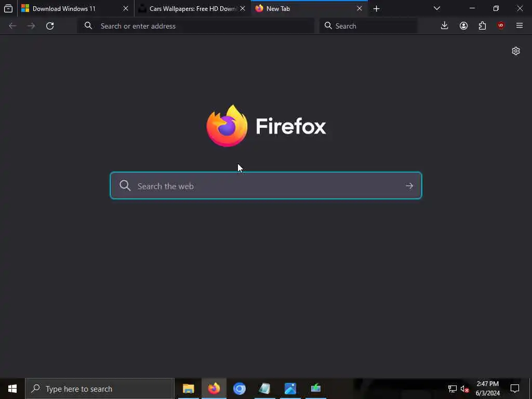Open the Extensions puzzle icon
532x399 pixels.
482,26
